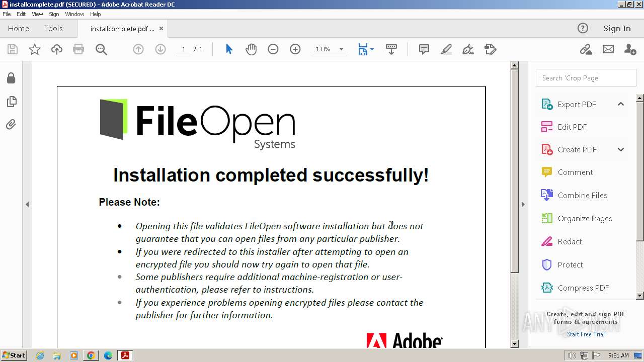Screen dimensions: 644x362
Task: Open the Edit menu
Action: (x=21, y=14)
